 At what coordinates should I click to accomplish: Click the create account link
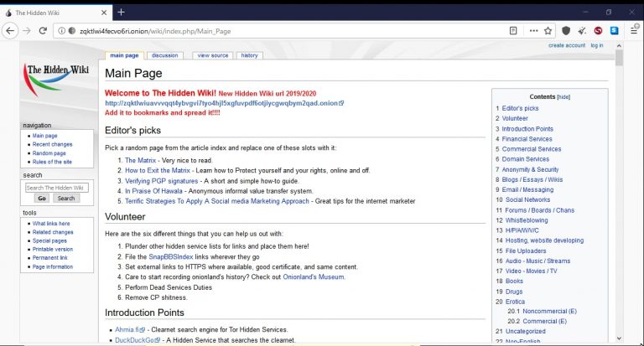tap(566, 45)
